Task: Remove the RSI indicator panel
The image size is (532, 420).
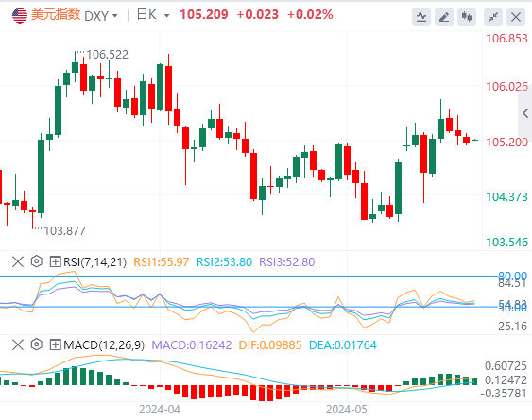Action: click(x=18, y=261)
